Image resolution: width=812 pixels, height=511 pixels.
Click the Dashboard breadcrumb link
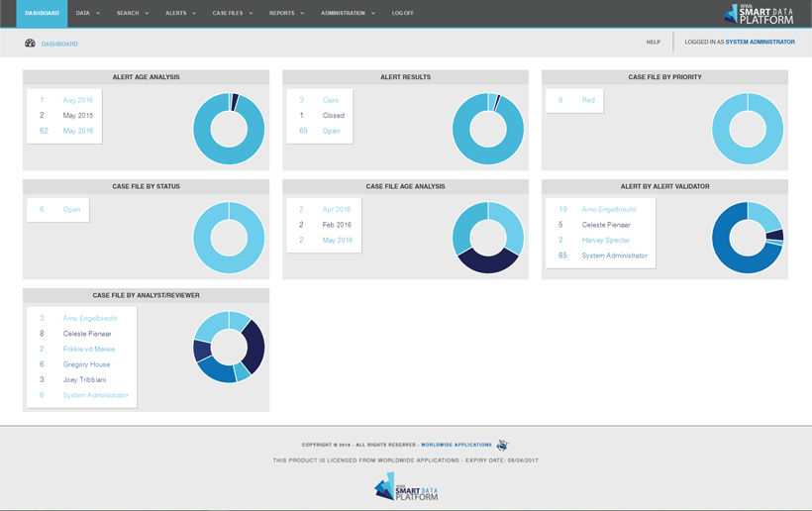pyautogui.click(x=59, y=44)
